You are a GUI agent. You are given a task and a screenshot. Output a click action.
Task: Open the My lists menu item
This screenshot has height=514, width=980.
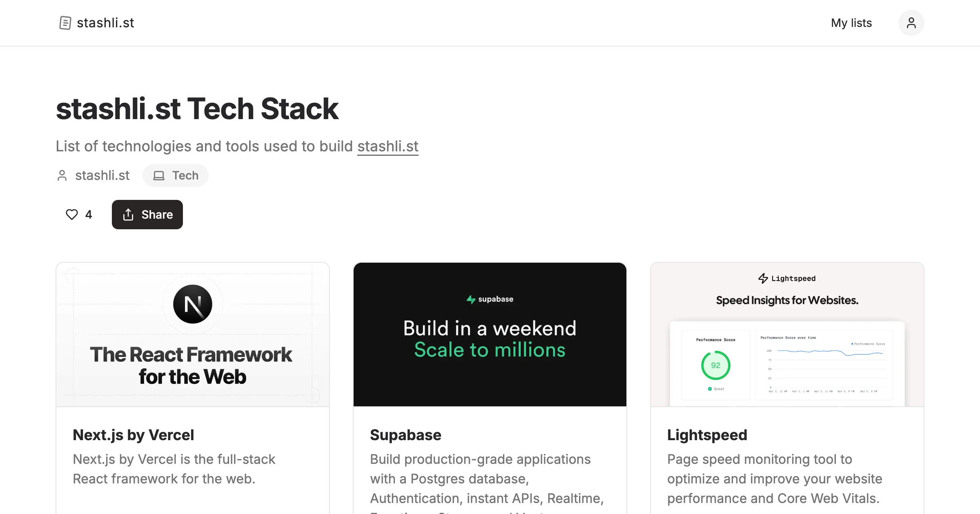point(851,23)
